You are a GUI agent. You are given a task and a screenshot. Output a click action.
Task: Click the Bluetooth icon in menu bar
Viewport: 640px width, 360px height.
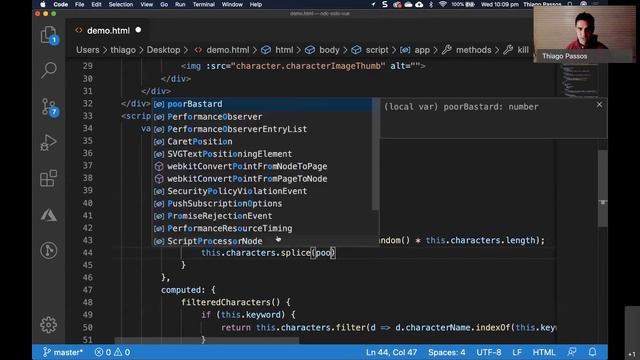pos(431,4)
